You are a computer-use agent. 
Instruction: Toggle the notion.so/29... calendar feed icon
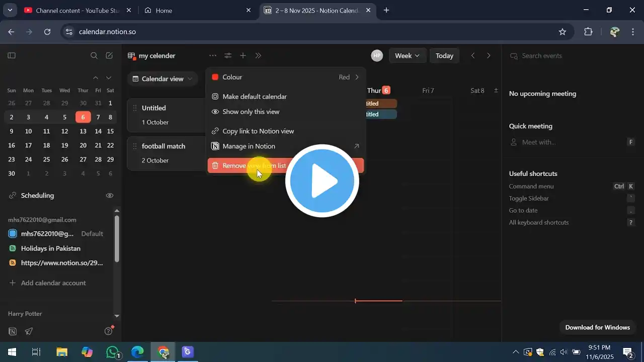pos(13,263)
